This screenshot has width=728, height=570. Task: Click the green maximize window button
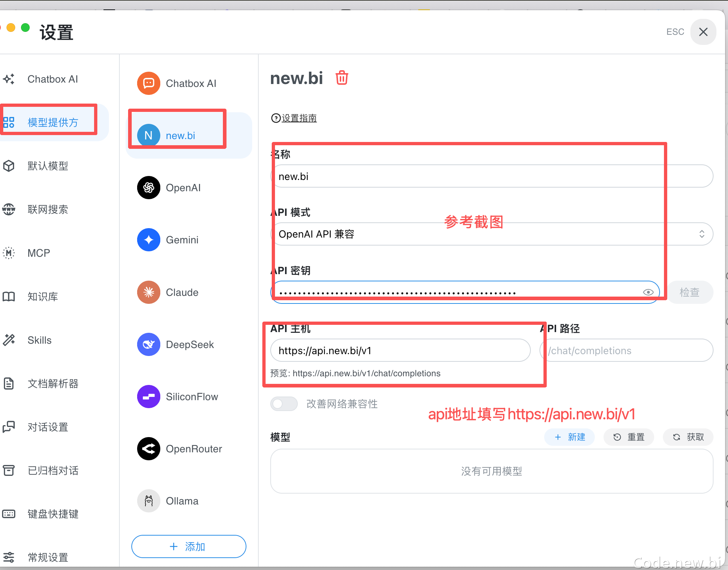25,28
